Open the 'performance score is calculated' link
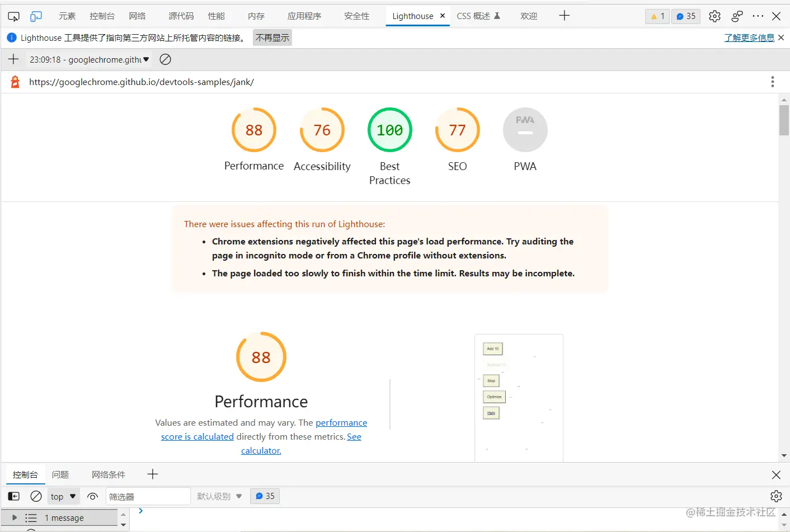 (264, 430)
